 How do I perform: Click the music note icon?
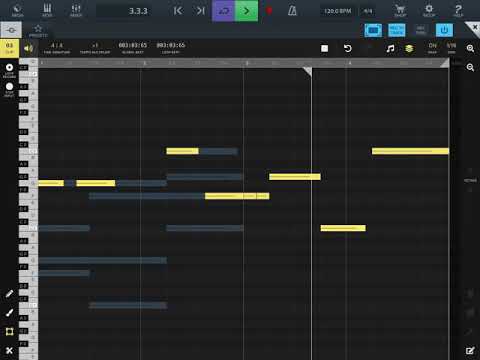click(x=390, y=49)
